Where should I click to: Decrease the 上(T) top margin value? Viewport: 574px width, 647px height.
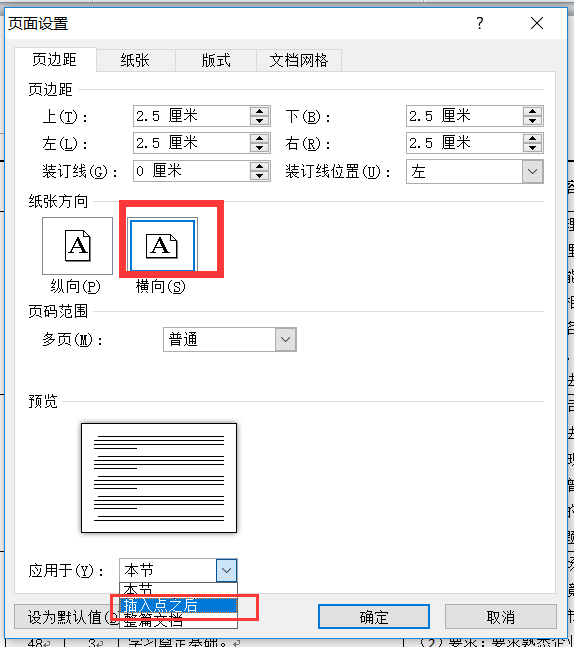260,121
